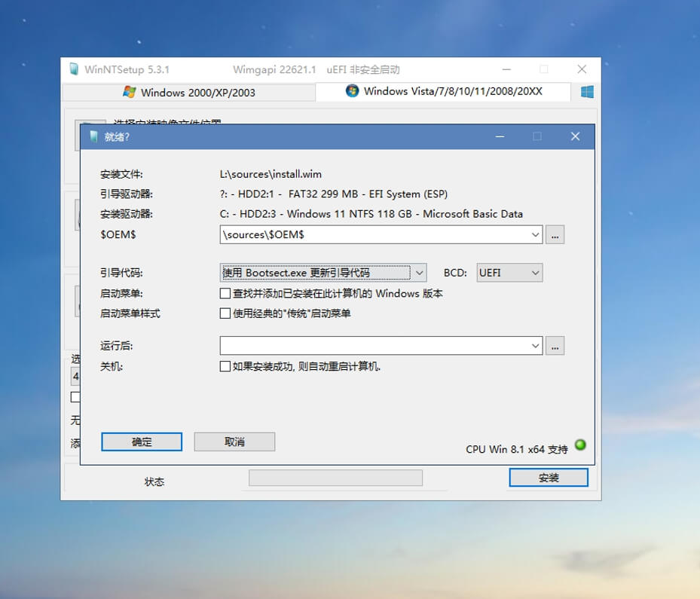Switch to the Windows 2000/XP/2003 tab
700x599 pixels.
[x=188, y=92]
